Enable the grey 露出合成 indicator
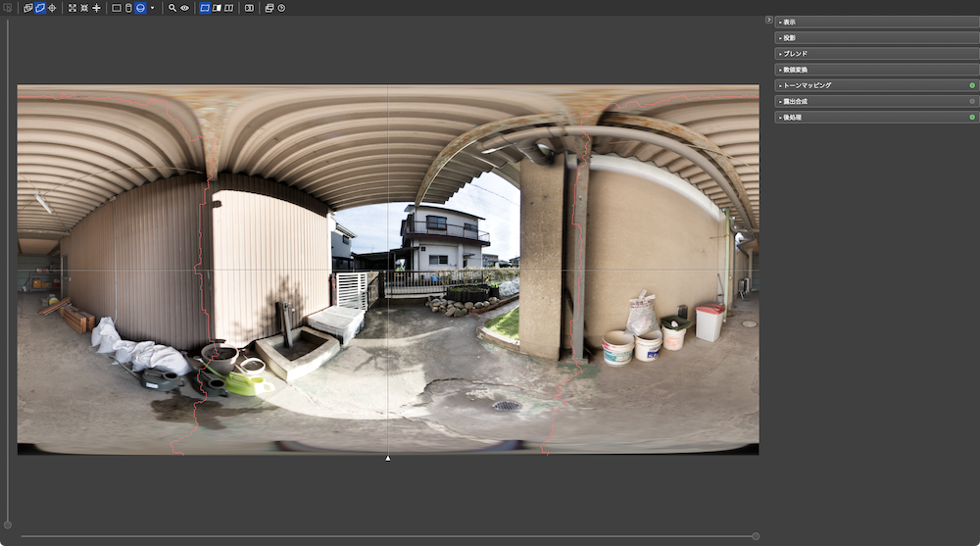 pos(972,101)
